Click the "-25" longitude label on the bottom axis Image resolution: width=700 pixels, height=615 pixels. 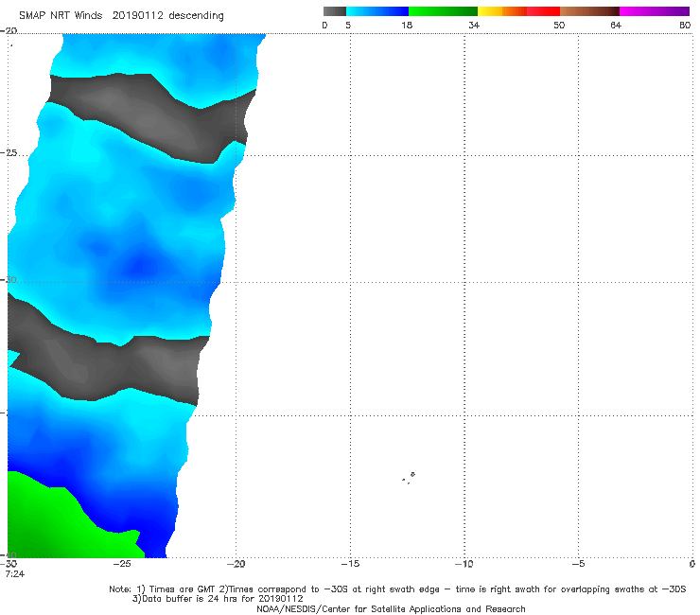pyautogui.click(x=122, y=564)
